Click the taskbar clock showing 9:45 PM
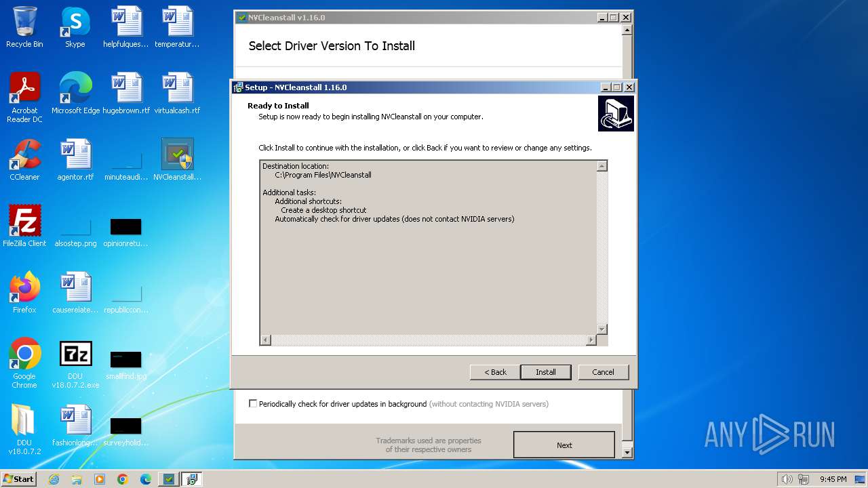Viewport: 868px width, 488px height. tap(833, 479)
